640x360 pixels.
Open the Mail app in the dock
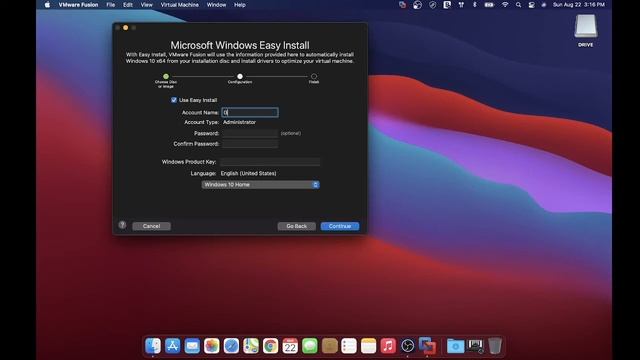(192, 346)
